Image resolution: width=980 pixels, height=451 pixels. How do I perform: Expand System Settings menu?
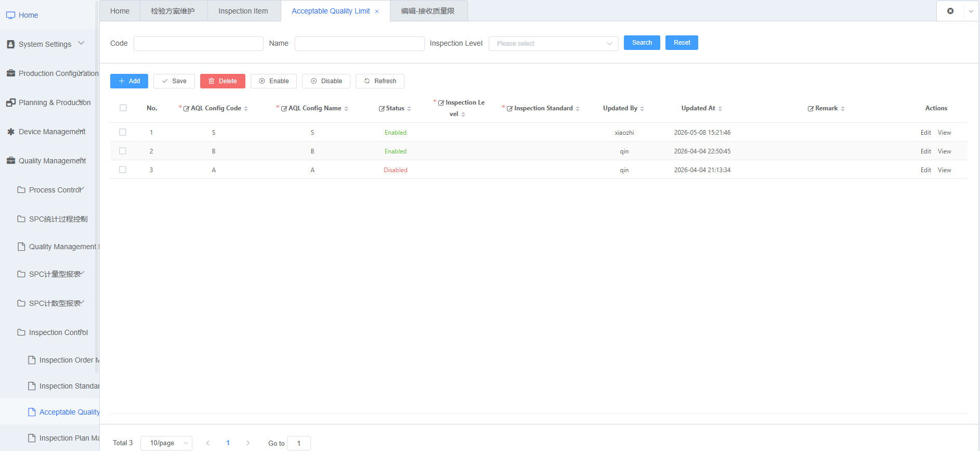pyautogui.click(x=81, y=43)
